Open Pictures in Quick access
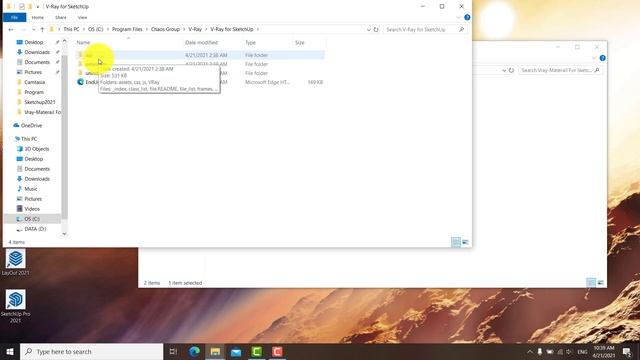Screen dimensions: 640x360 [x=33, y=72]
